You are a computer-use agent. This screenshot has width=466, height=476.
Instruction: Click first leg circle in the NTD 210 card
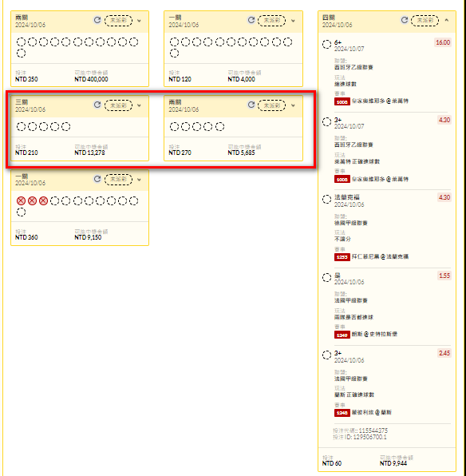(21, 127)
